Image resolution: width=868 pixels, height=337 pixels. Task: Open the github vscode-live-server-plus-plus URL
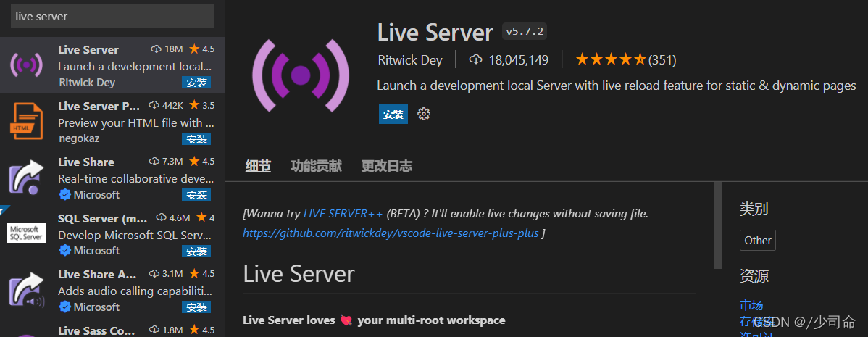pos(391,233)
